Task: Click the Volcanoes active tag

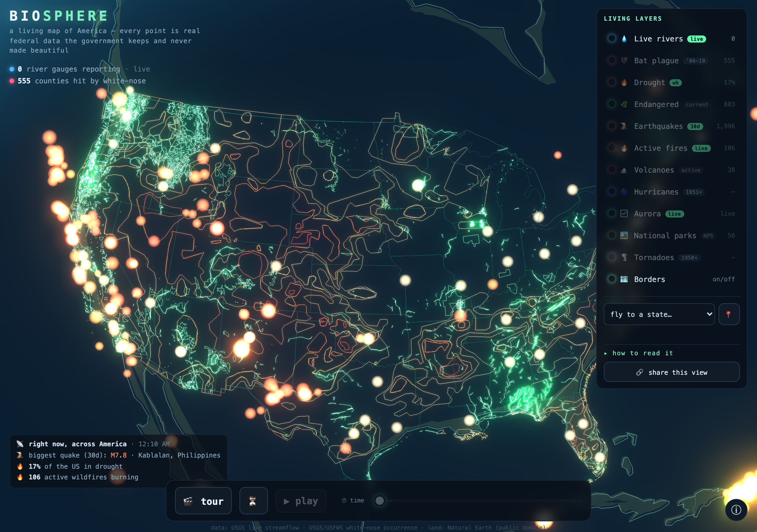Action: (691, 171)
